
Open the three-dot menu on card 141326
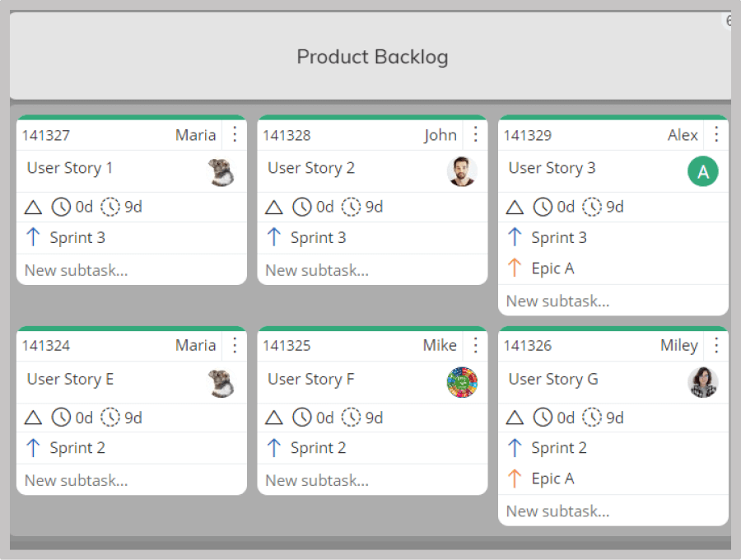tap(716, 345)
